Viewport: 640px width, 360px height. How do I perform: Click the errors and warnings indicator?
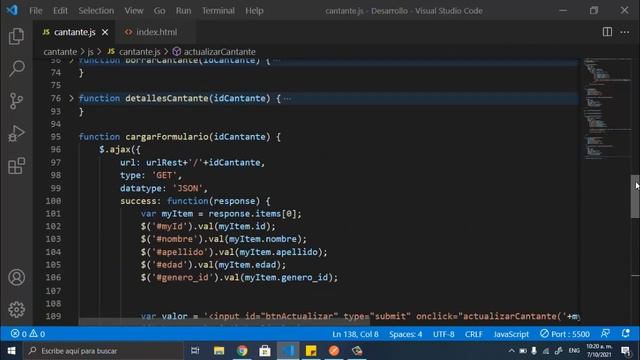tap(28, 334)
